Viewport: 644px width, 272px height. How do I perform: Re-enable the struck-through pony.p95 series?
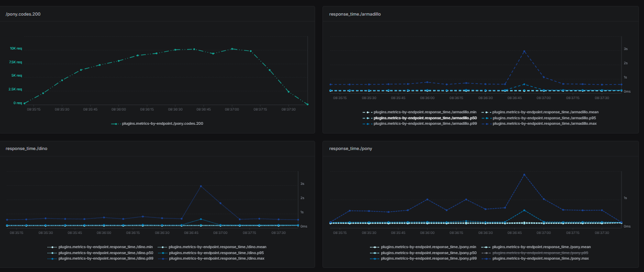click(x=541, y=252)
